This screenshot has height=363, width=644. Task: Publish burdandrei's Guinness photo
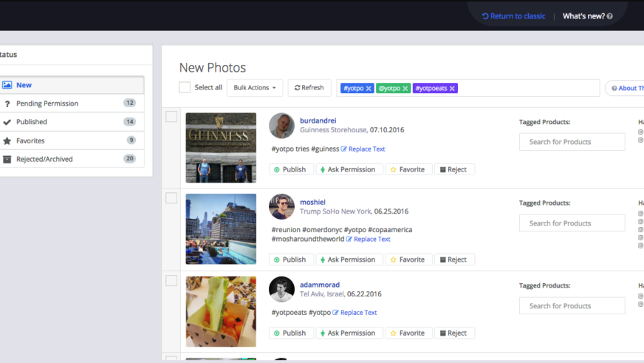click(290, 169)
